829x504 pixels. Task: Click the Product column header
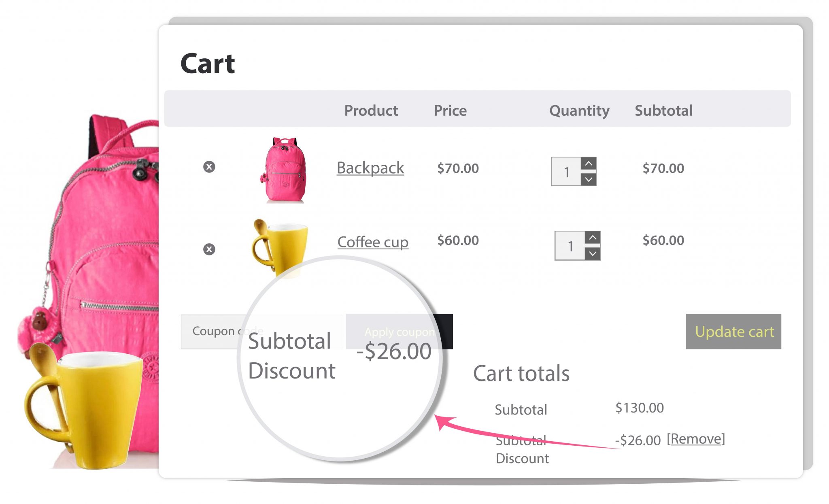click(371, 110)
